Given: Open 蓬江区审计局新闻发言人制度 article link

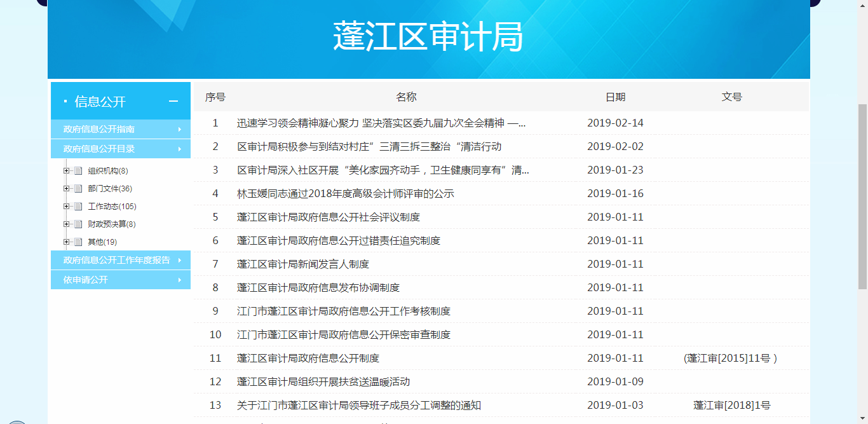Looking at the screenshot, I should (302, 264).
